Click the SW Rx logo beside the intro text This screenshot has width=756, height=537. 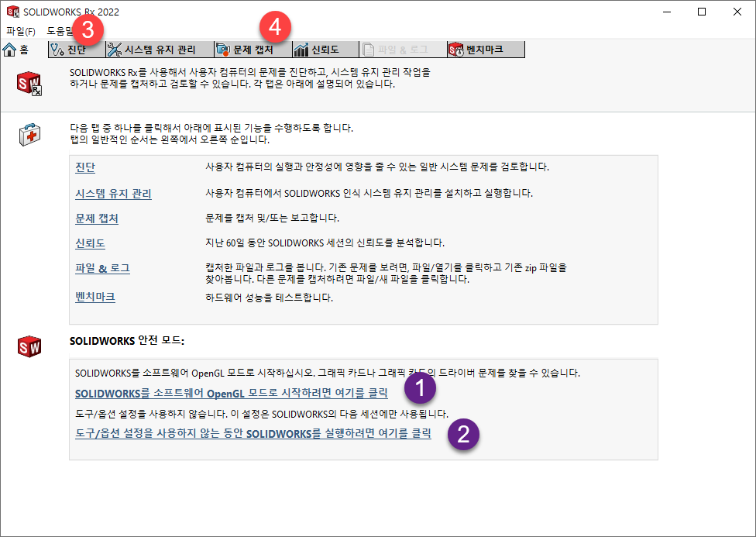pos(29,84)
